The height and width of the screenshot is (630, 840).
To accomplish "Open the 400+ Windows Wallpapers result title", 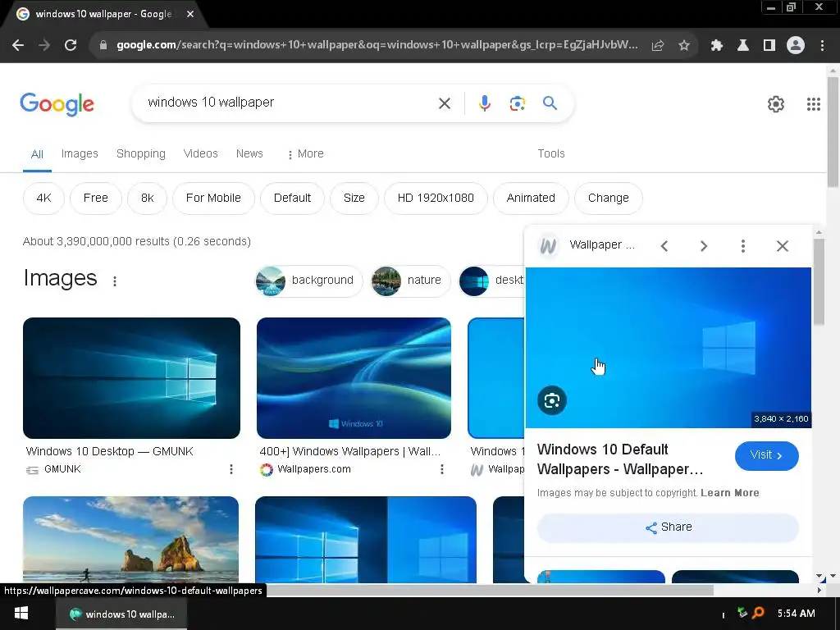I will click(349, 452).
